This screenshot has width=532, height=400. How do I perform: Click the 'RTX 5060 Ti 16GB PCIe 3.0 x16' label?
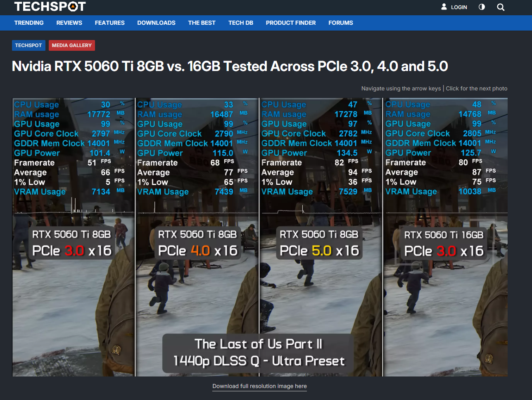(x=444, y=243)
